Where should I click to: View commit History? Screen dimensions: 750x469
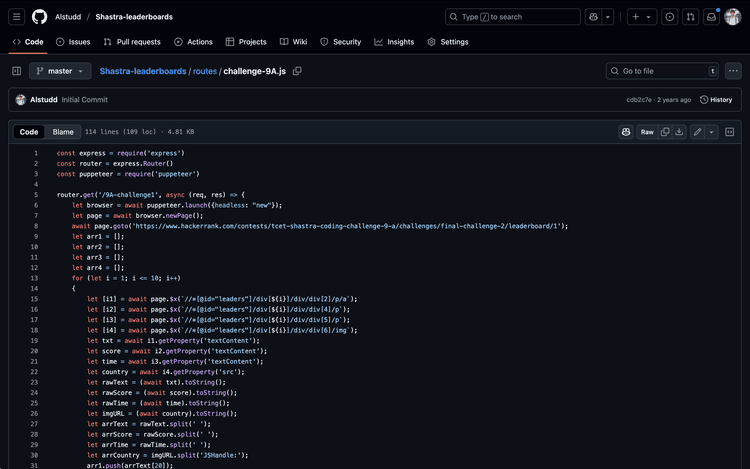[x=716, y=100]
